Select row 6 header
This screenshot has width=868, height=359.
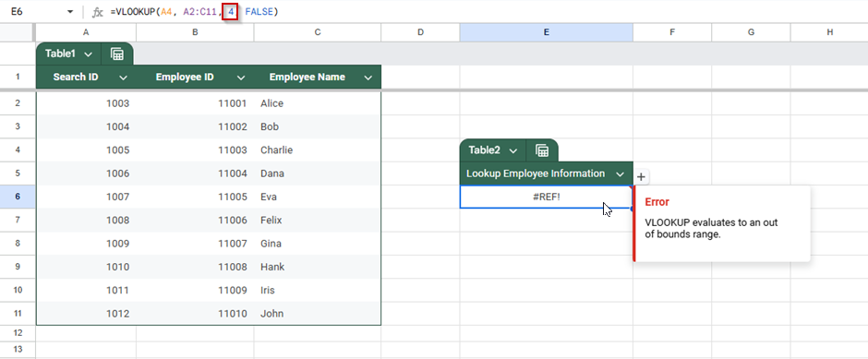18,197
